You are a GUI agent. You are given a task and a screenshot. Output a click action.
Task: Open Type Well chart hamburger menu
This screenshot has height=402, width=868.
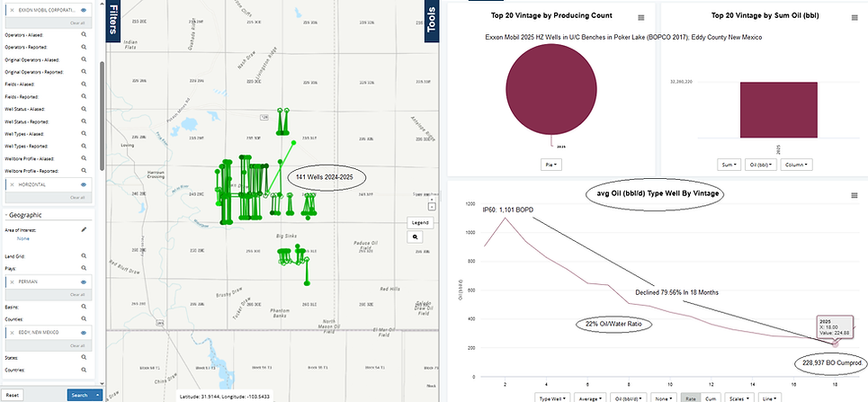tap(855, 195)
